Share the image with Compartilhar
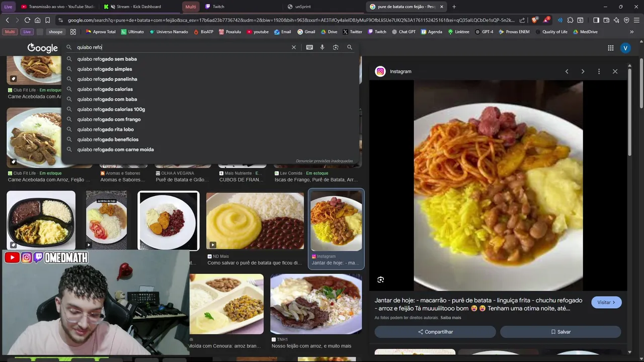The height and width of the screenshot is (362, 644). tap(435, 332)
